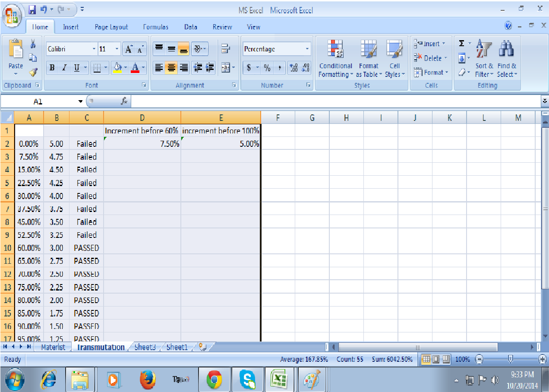This screenshot has width=549, height=392.
Task: Expand the Name Box dropdown arrow
Action: pyautogui.click(x=80, y=101)
